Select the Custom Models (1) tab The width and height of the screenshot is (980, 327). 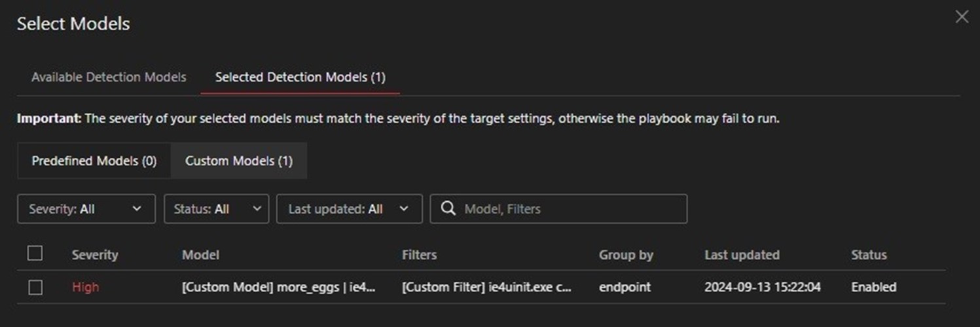(x=239, y=161)
